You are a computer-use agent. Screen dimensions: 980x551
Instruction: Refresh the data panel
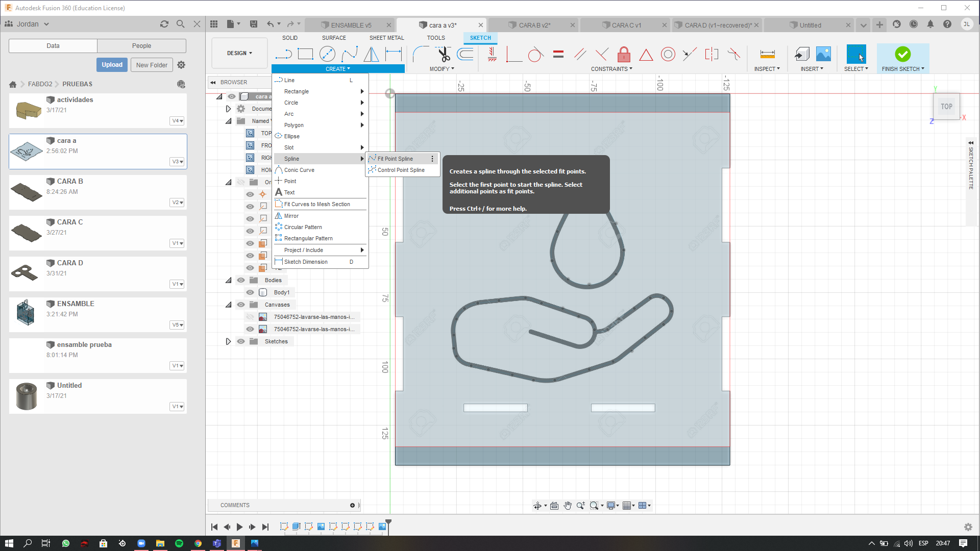[164, 24]
